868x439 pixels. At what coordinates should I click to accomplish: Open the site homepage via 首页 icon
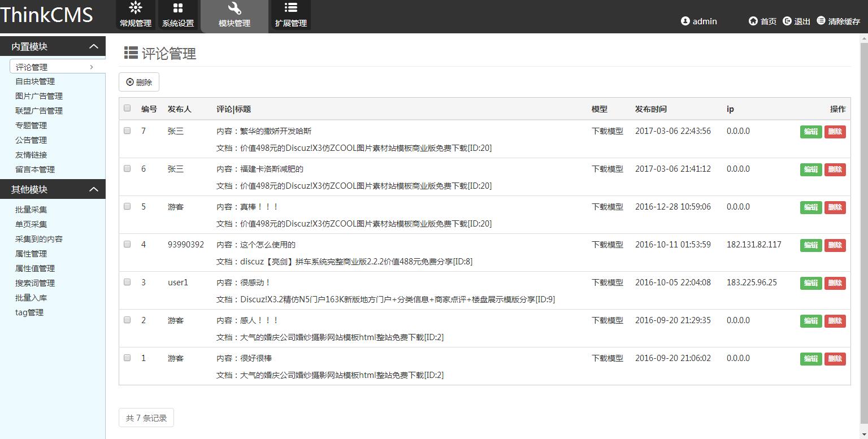point(752,21)
